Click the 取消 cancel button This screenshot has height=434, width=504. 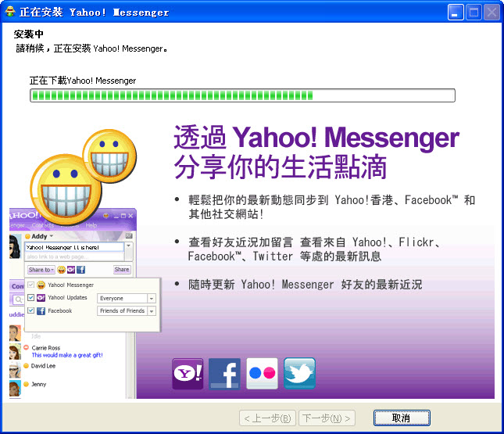point(402,418)
